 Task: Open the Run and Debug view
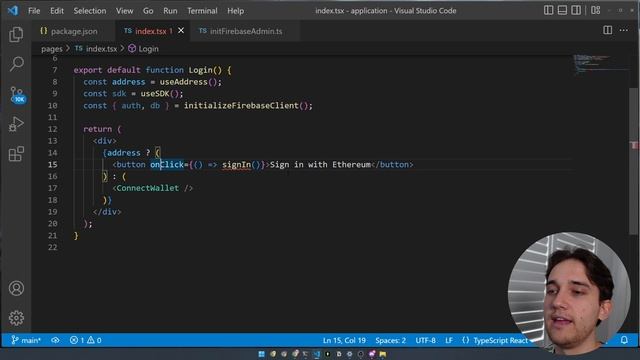pyautogui.click(x=16, y=124)
